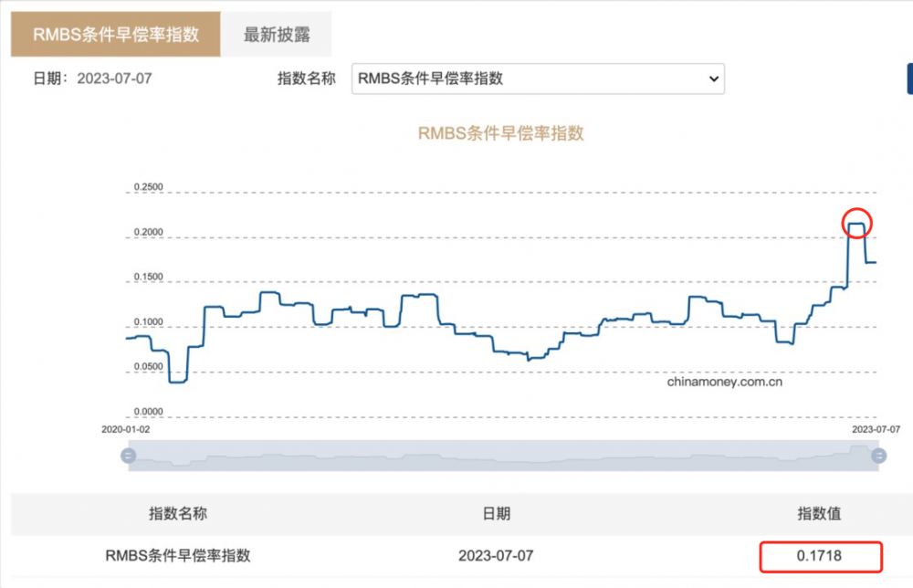913x588 pixels.
Task: Select the 指数名称 table column header
Action: point(178,513)
